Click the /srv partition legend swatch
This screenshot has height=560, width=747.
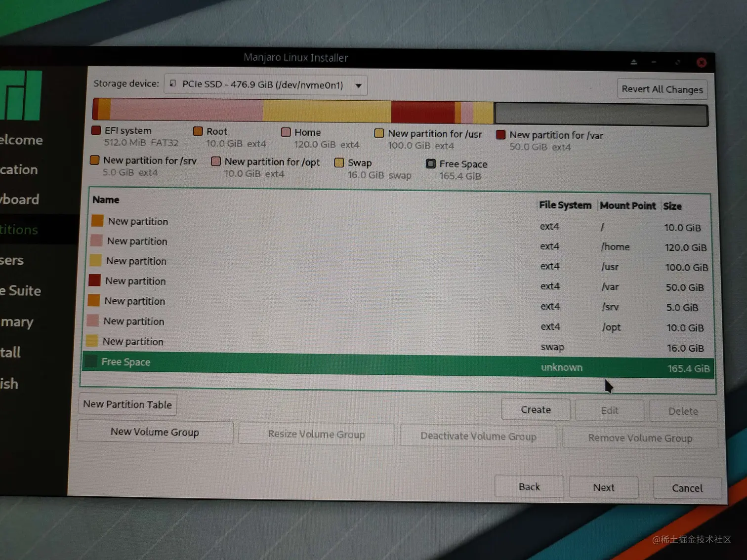pyautogui.click(x=94, y=160)
